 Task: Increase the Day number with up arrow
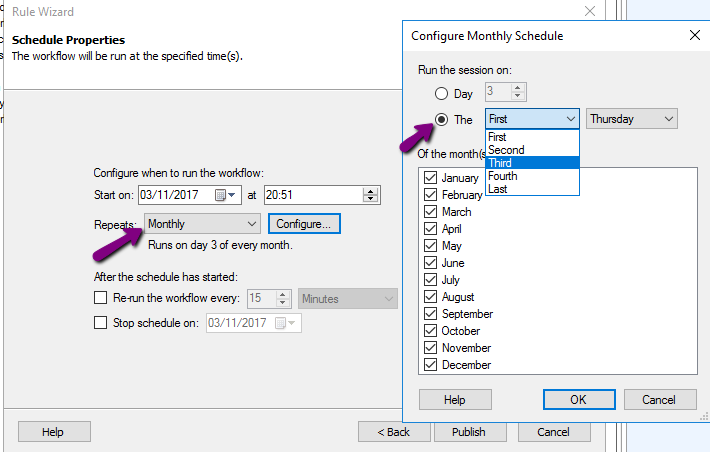[518, 87]
